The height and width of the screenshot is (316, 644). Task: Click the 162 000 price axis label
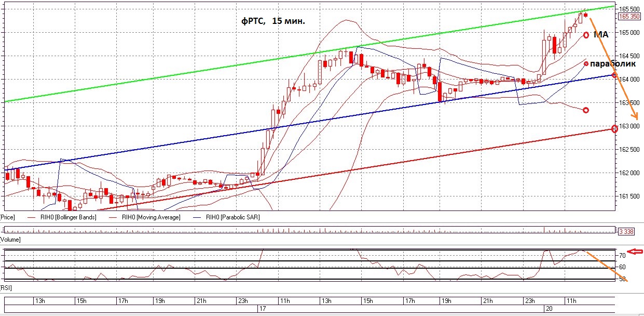628,173
